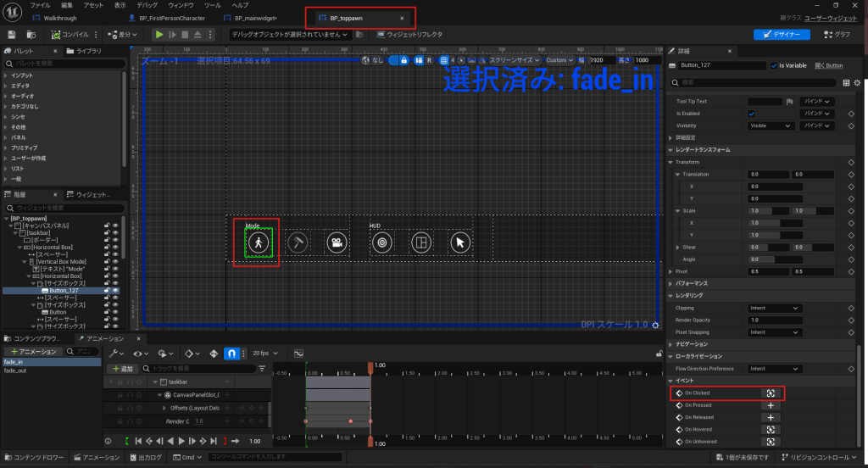Toggle the sequencer snapping magnet icon
Screen dimensions: 868x468
click(230, 353)
